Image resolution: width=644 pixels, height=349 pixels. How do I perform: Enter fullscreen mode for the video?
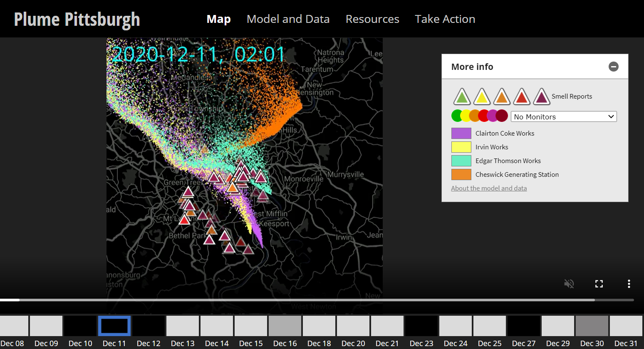click(x=599, y=284)
